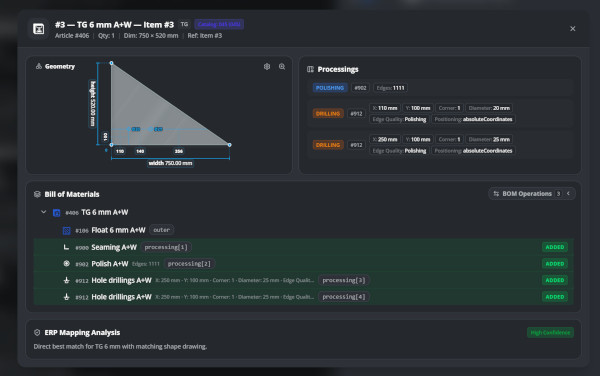600x376 pixels.
Task: Click the POLISHING processing tag
Action: [x=330, y=88]
